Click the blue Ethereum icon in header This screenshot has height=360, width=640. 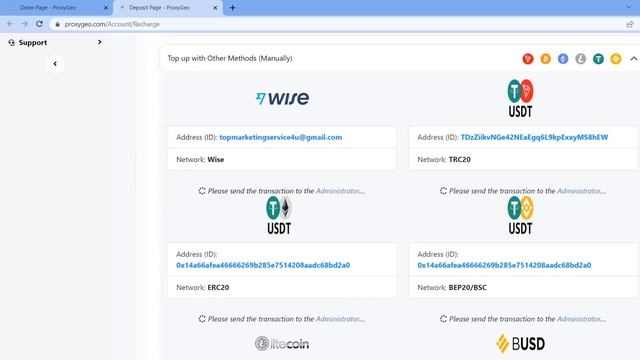pos(563,59)
